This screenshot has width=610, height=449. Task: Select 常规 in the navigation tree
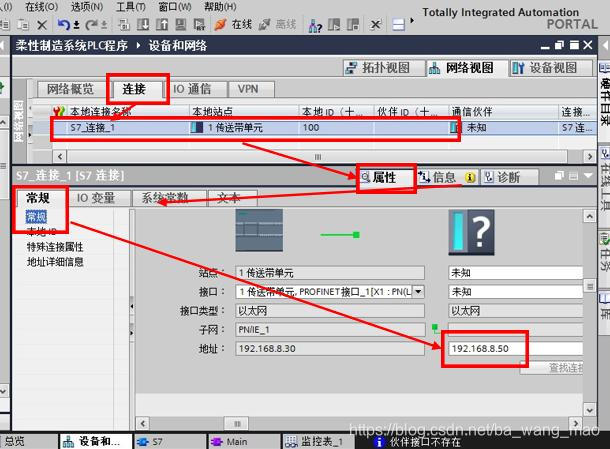tap(36, 217)
